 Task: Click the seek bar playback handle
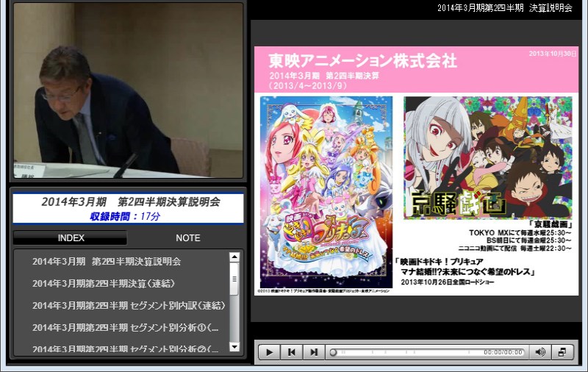click(x=333, y=352)
